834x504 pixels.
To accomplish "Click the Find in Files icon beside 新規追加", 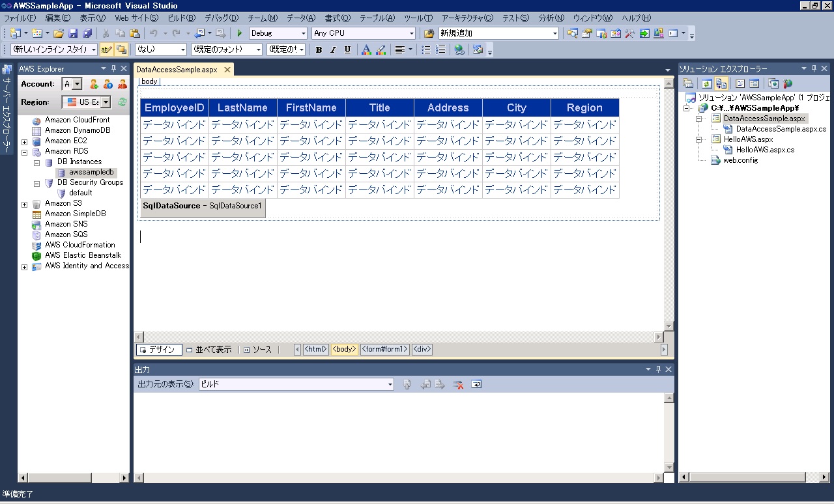I will 429,33.
